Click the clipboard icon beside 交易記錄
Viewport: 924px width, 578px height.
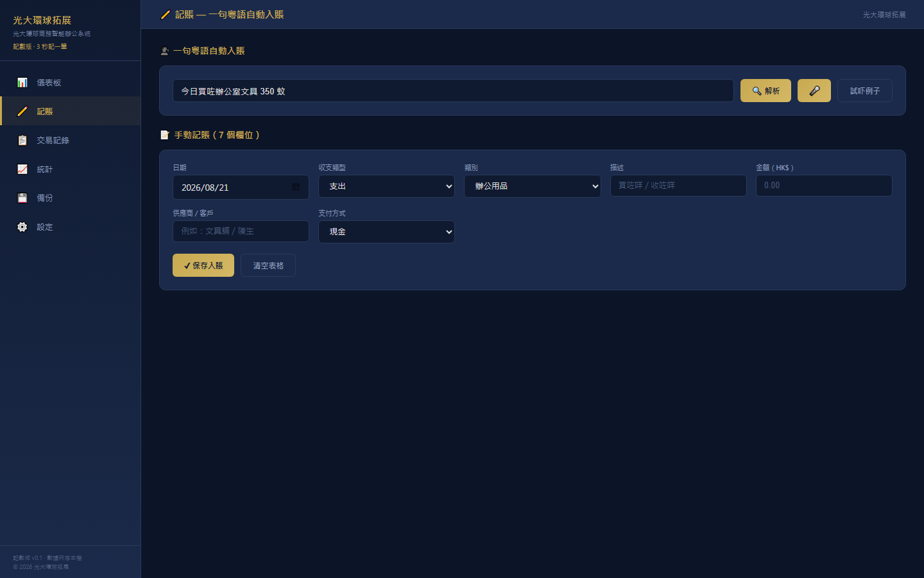[22, 140]
